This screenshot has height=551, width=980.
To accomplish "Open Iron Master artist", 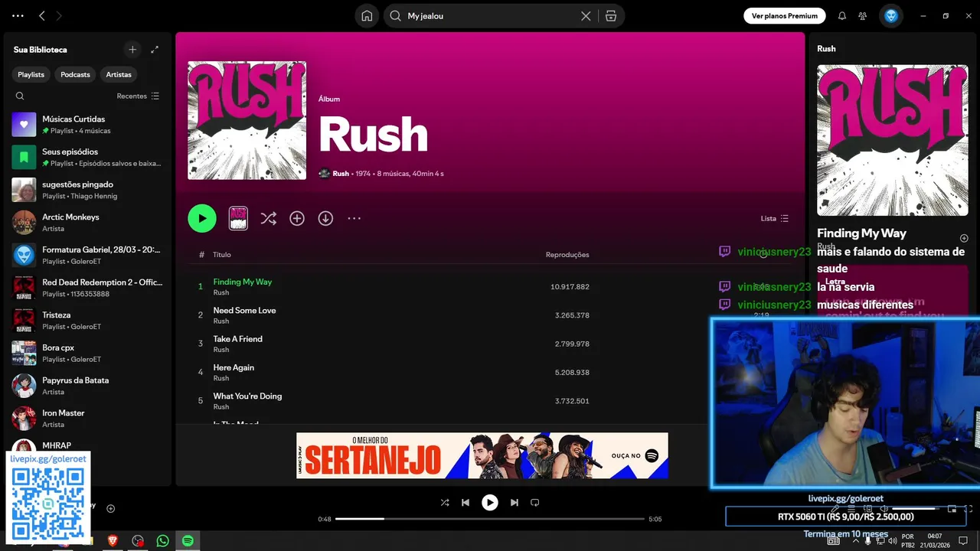I will click(x=87, y=419).
